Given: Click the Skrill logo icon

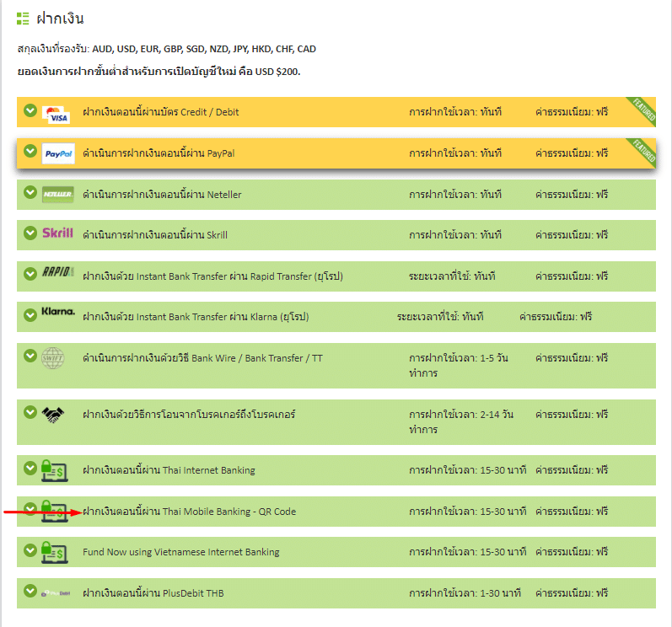Looking at the screenshot, I should (57, 233).
